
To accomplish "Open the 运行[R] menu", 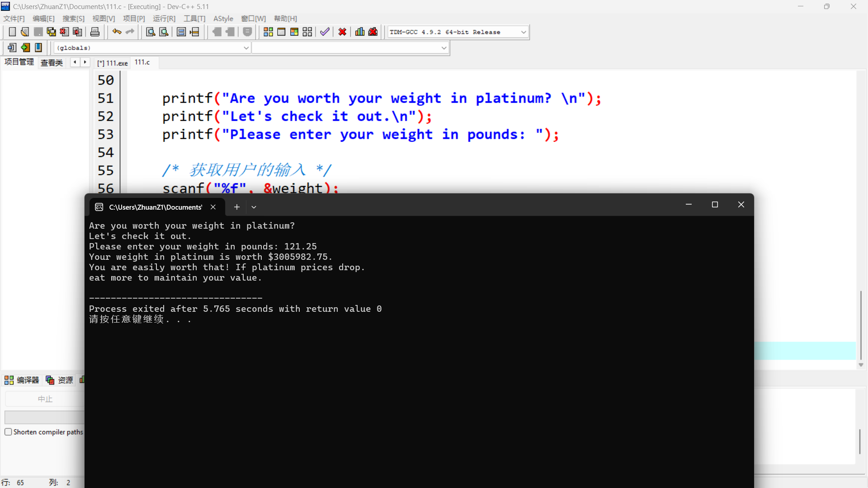I will click(164, 19).
